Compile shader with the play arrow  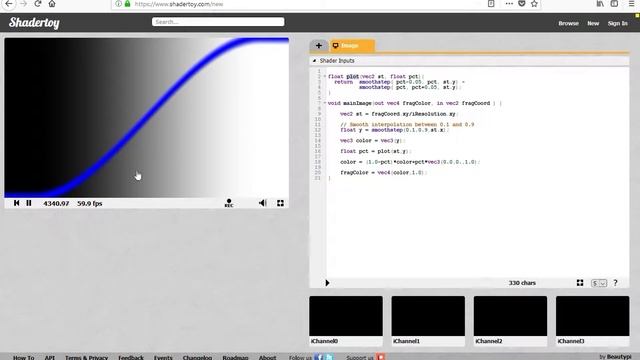(x=327, y=283)
